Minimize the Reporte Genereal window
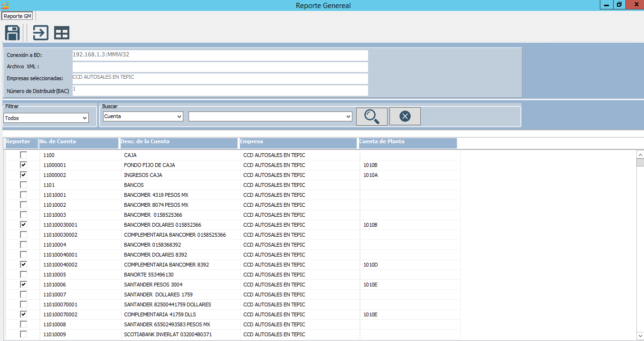644x341 pixels. click(606, 5)
